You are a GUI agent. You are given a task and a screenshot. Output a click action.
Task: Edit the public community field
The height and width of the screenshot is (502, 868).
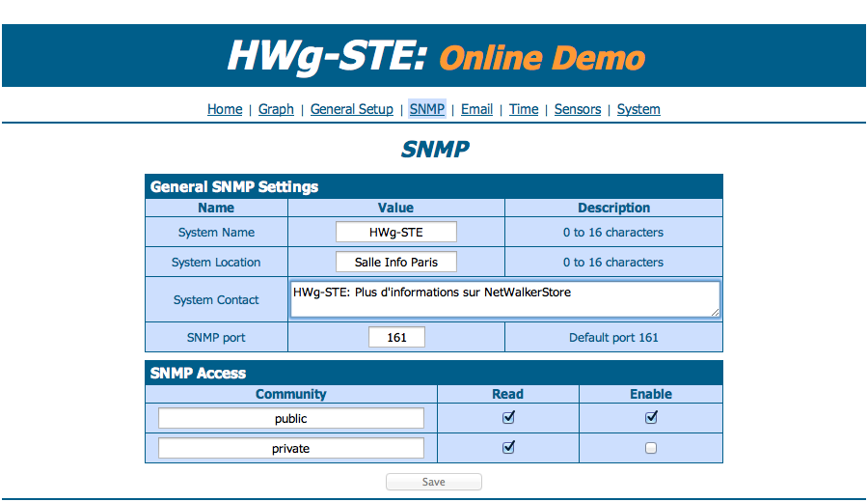coord(291,418)
